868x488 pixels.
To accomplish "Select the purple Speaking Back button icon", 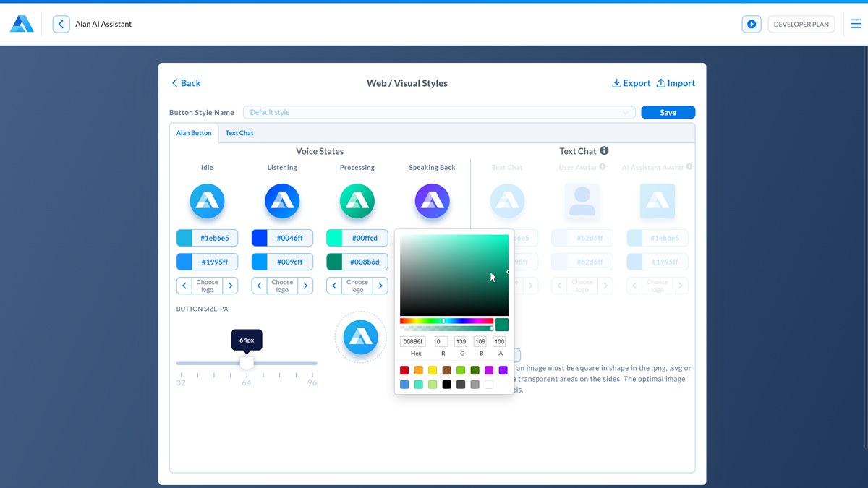I will (x=432, y=201).
